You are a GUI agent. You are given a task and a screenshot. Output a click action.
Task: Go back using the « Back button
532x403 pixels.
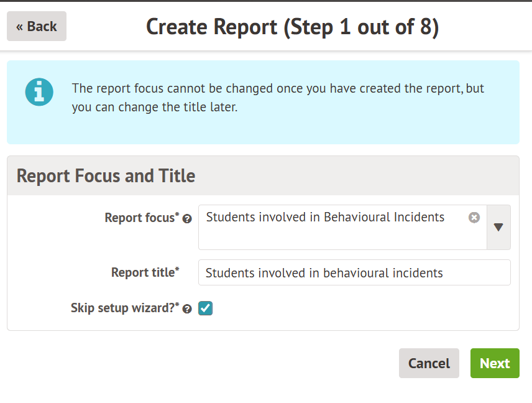(x=37, y=26)
